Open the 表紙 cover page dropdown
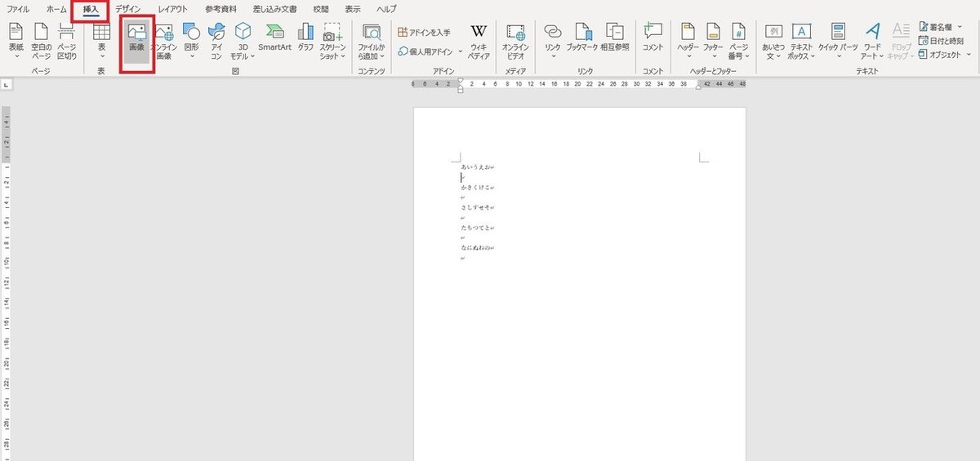980x461 pixels. pos(16,41)
